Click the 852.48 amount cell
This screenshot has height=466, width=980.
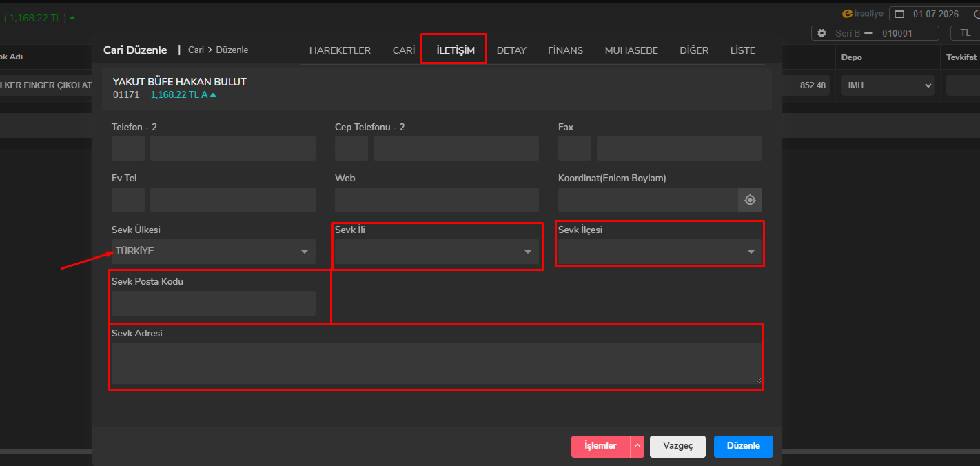coord(813,85)
